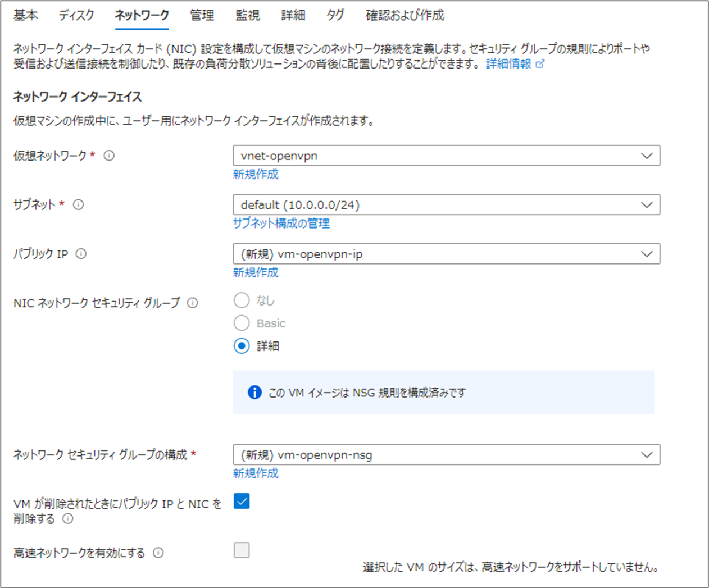The height and width of the screenshot is (588, 709).
Task: Click the 選択した VM のサイズは message
Action: tap(511, 567)
